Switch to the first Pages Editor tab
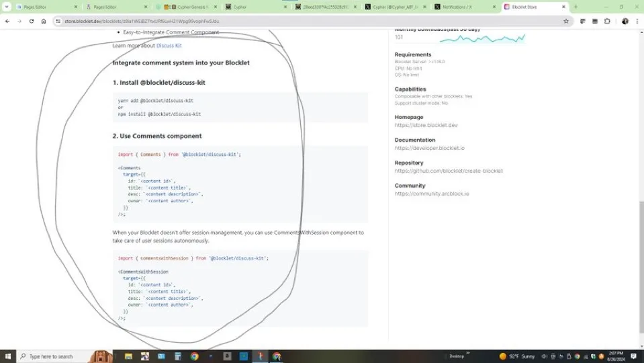 click(x=47, y=7)
